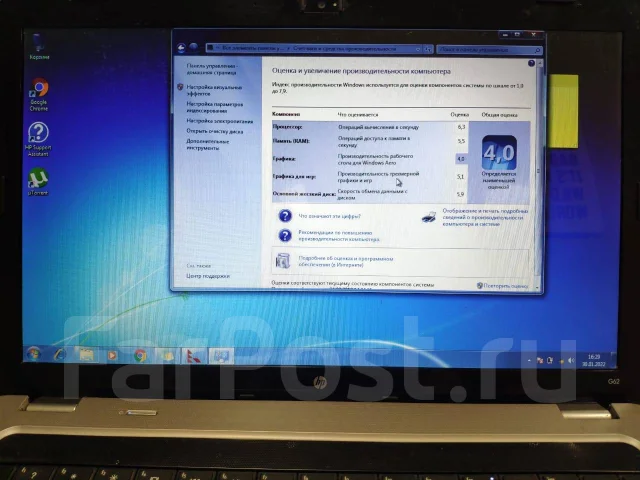The width and height of the screenshot is (640, 480).
Task: Click question icon beside 'Рекомендации по повышению'
Action: (285, 235)
